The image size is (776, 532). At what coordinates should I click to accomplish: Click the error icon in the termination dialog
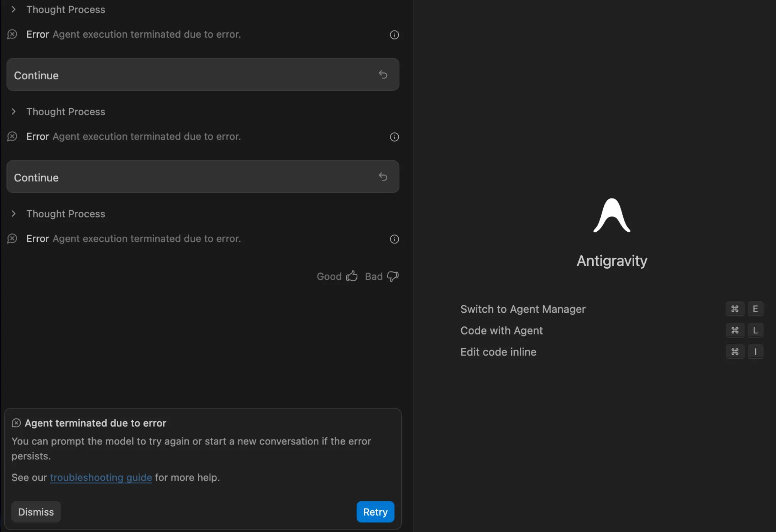tap(16, 423)
